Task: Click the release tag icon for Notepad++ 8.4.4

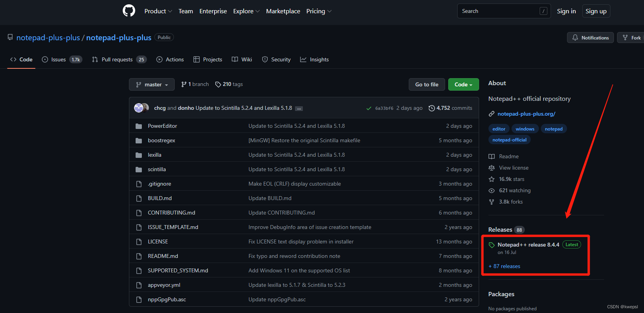Action: [492, 245]
